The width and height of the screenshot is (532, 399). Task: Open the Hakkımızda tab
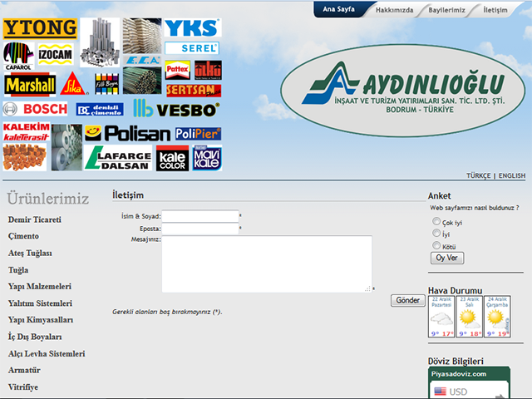(x=394, y=10)
